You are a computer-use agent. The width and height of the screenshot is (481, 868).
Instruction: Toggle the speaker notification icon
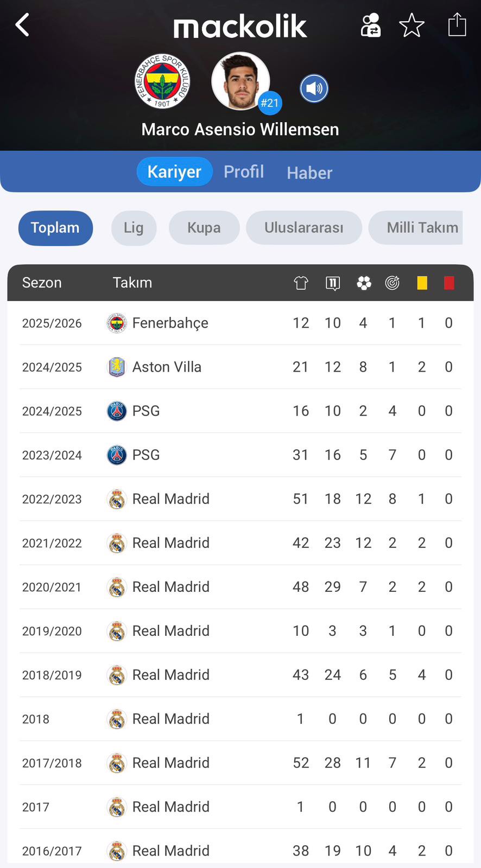(314, 88)
